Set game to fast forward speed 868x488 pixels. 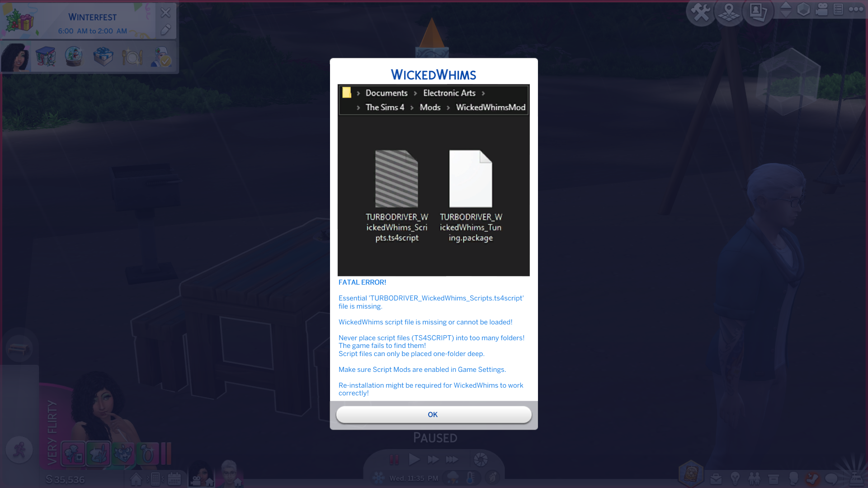433,460
